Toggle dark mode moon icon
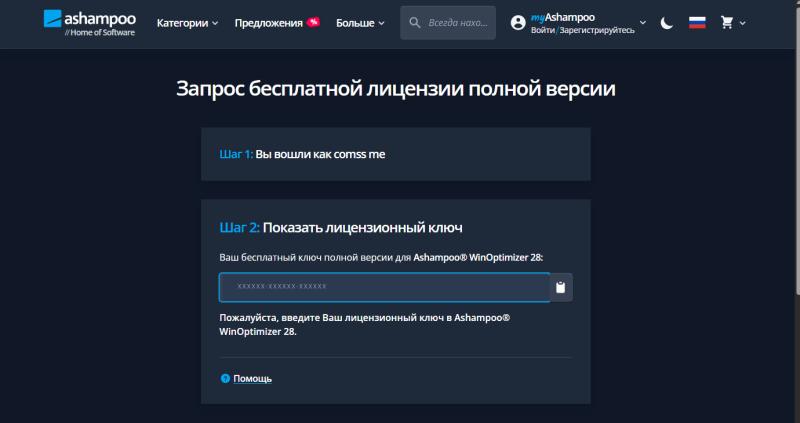Image resolution: width=800 pixels, height=423 pixels. [667, 23]
